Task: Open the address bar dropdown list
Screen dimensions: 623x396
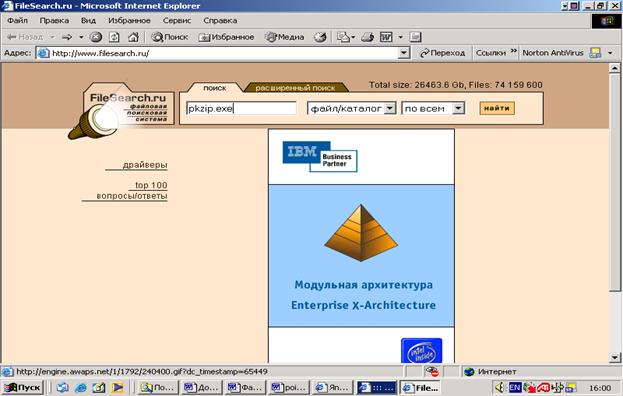Action: (404, 53)
